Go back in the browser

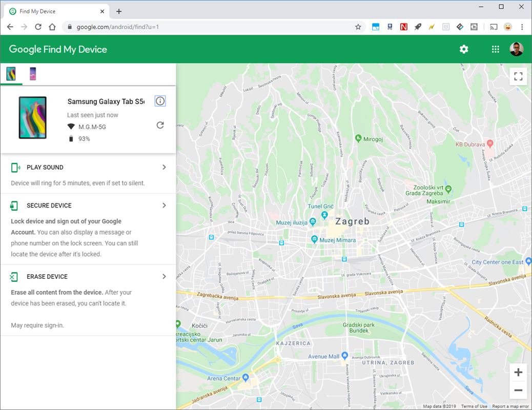click(10, 27)
